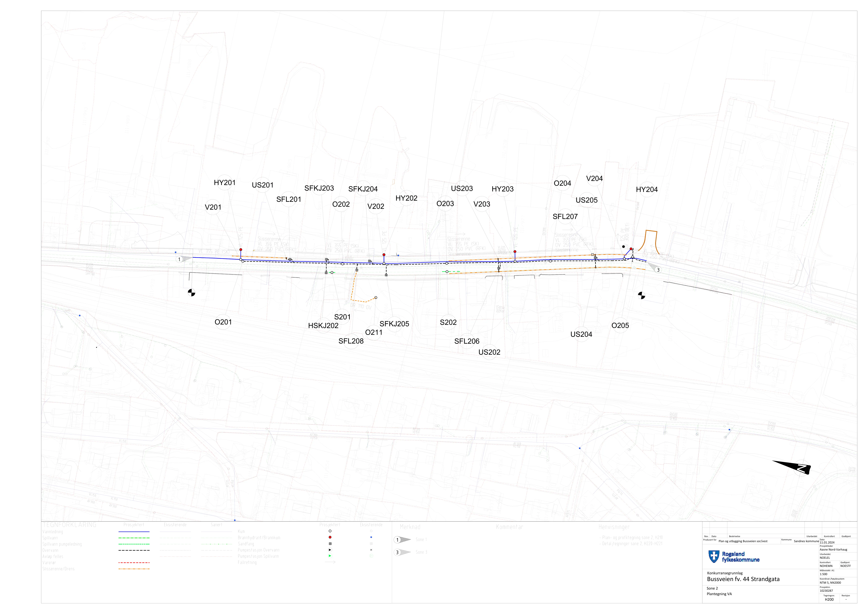
Task: Select the US201 label
Action: pos(263,185)
